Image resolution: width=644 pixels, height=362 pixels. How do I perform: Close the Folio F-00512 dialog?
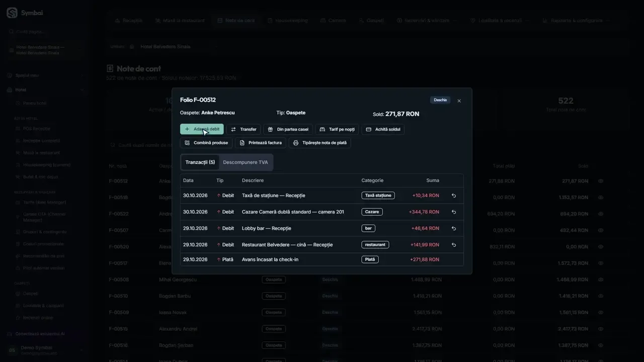[459, 101]
